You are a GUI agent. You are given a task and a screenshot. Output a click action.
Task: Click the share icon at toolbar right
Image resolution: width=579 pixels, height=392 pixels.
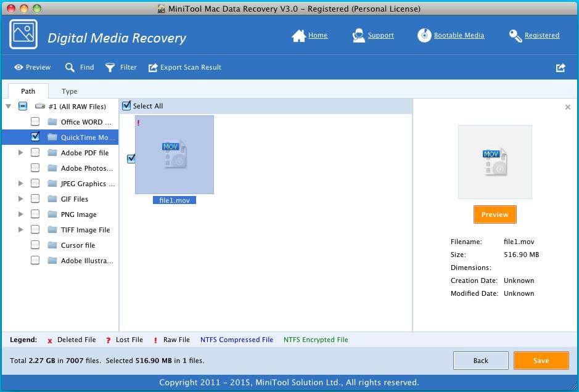[x=561, y=68]
